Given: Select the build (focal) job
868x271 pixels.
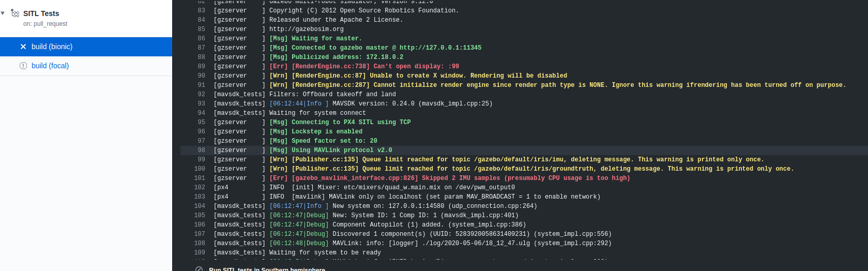Looking at the screenshot, I should [x=86, y=66].
